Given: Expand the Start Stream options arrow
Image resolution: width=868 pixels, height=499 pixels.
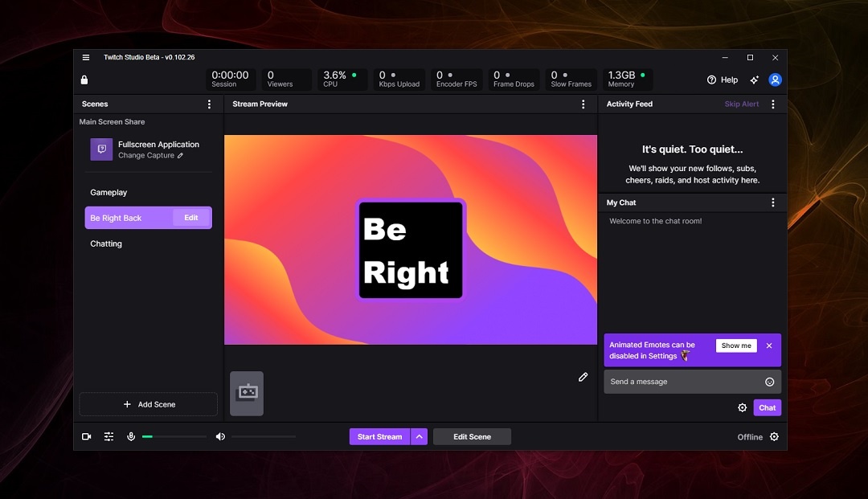Looking at the screenshot, I should click(x=419, y=436).
